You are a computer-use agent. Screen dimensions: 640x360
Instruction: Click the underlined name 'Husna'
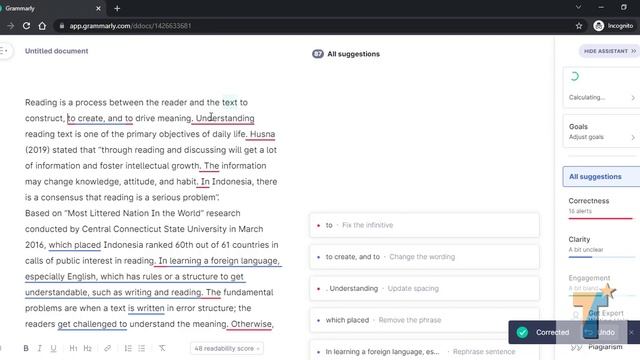(262, 134)
